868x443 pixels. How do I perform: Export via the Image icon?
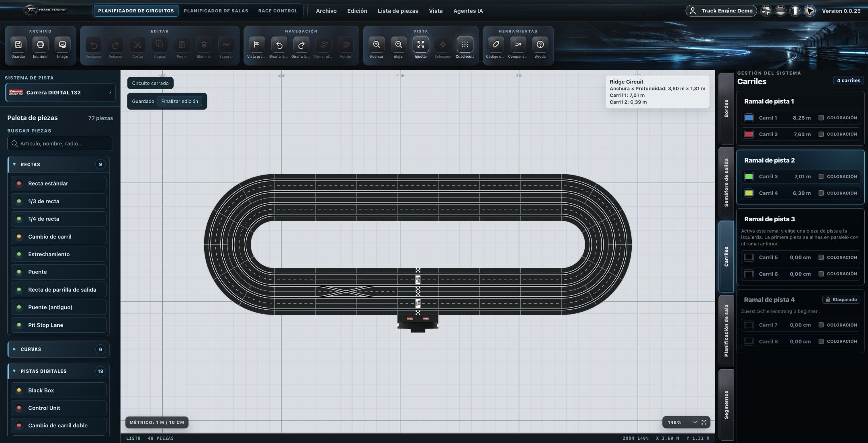point(62,45)
